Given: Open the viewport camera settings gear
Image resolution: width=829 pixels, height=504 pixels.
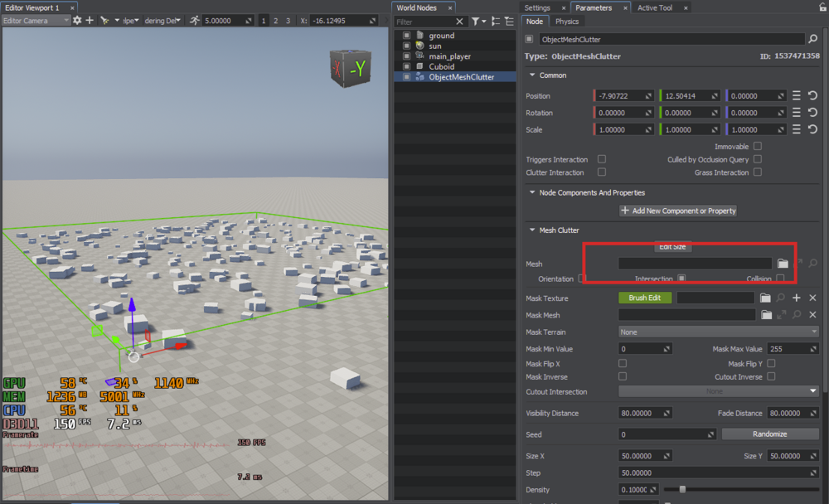Looking at the screenshot, I should tap(77, 20).
